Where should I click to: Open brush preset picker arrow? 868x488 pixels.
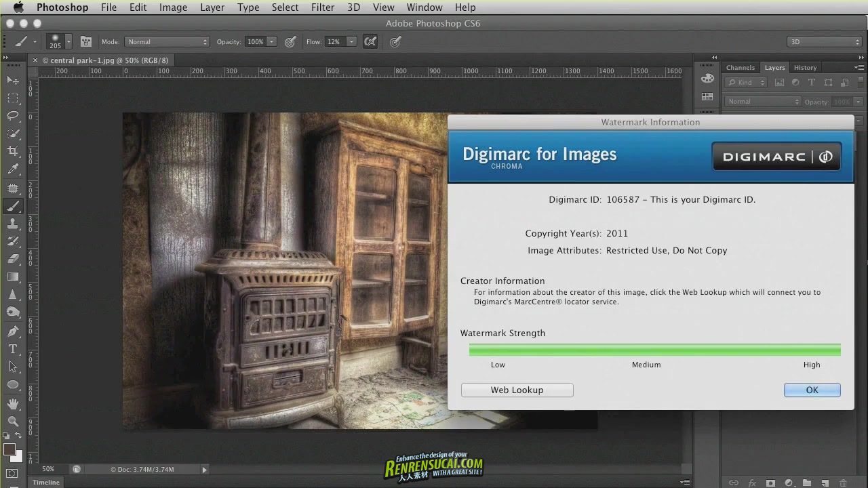[68, 41]
